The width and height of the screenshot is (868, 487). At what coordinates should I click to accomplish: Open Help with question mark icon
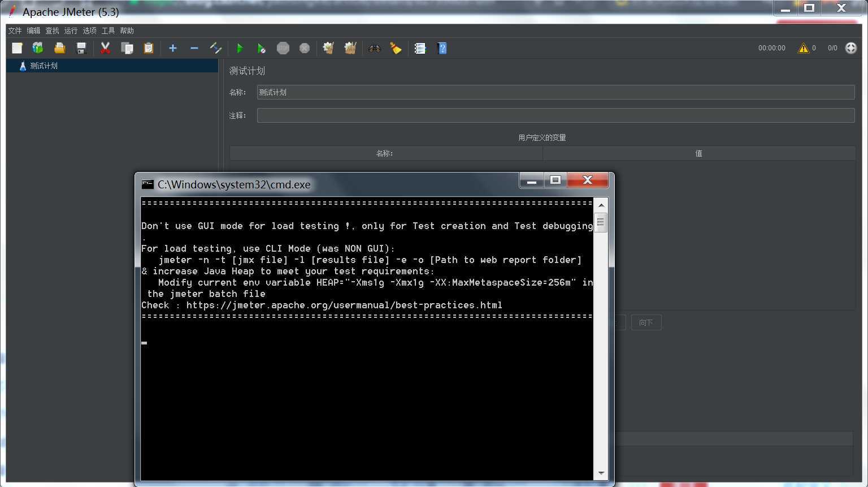[x=442, y=48]
